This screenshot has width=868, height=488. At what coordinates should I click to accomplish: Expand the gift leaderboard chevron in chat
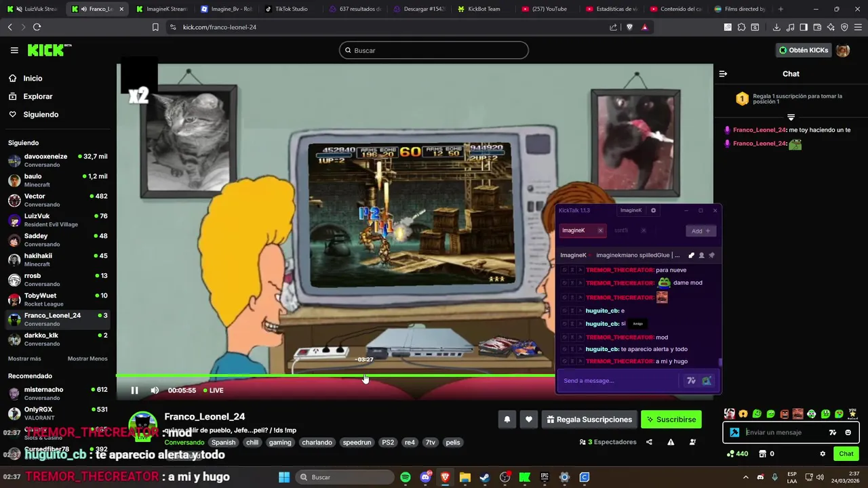point(791,117)
